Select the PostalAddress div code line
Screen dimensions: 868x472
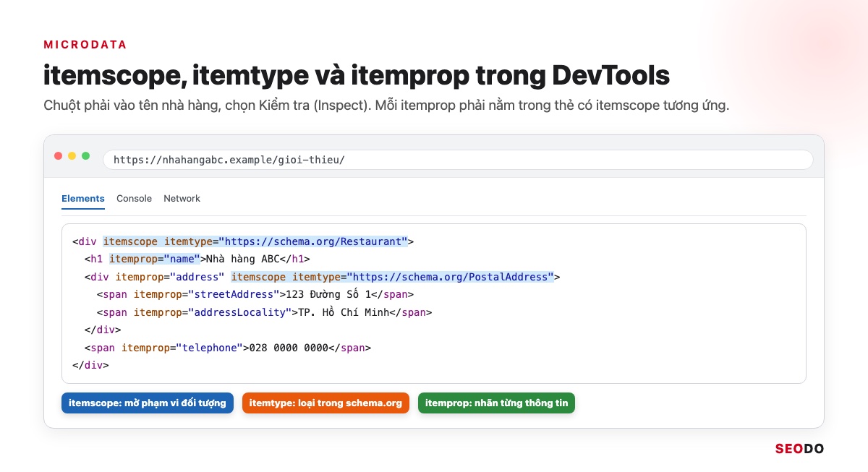point(323,277)
